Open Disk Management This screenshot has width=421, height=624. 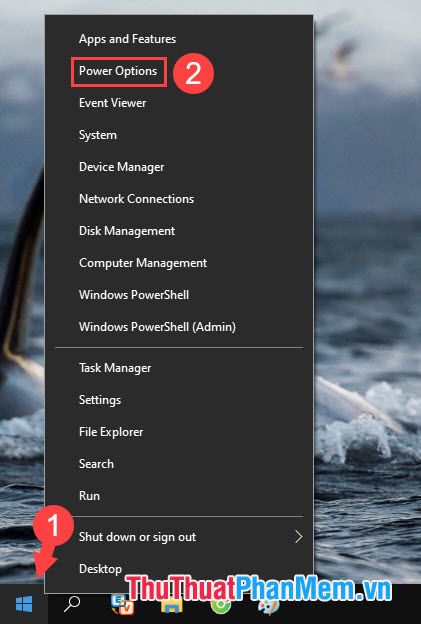pos(179,231)
